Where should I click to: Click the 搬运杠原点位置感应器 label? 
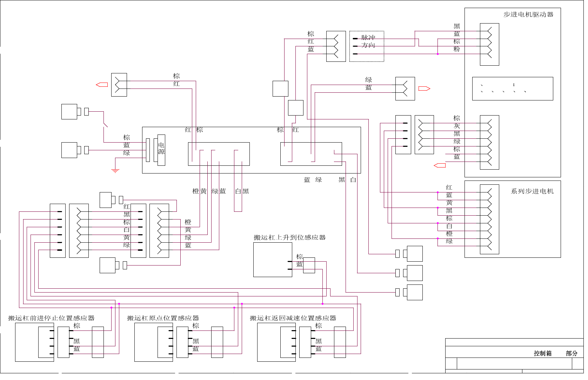[163, 318]
